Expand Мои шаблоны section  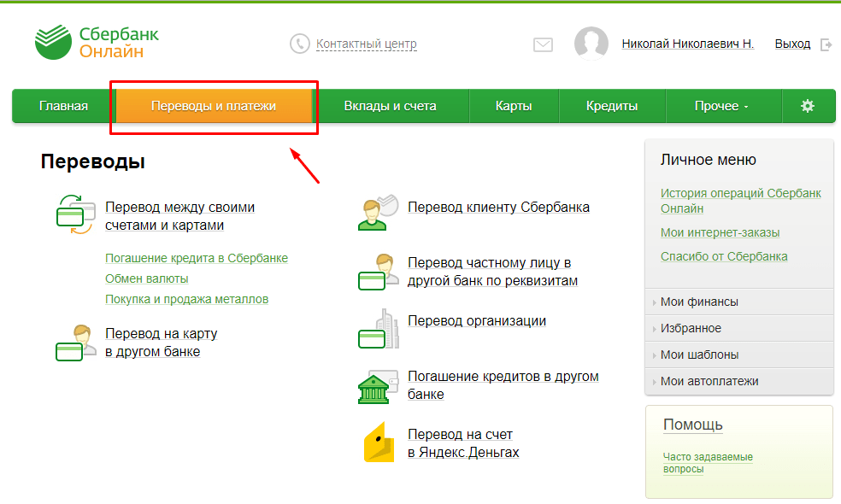click(699, 355)
